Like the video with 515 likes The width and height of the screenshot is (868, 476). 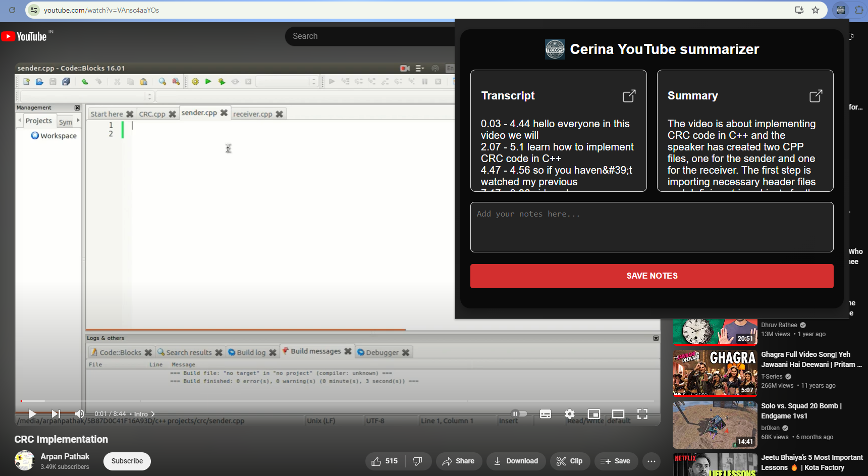(385, 461)
